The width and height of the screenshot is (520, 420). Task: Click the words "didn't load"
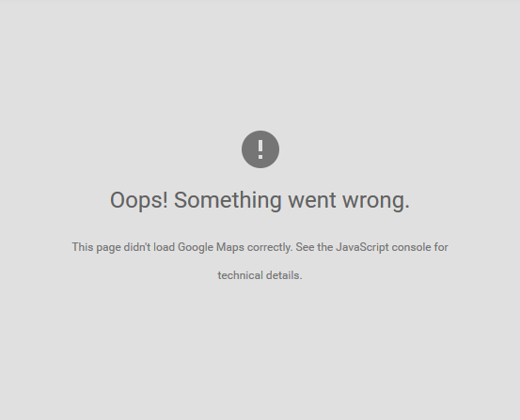click(x=150, y=247)
